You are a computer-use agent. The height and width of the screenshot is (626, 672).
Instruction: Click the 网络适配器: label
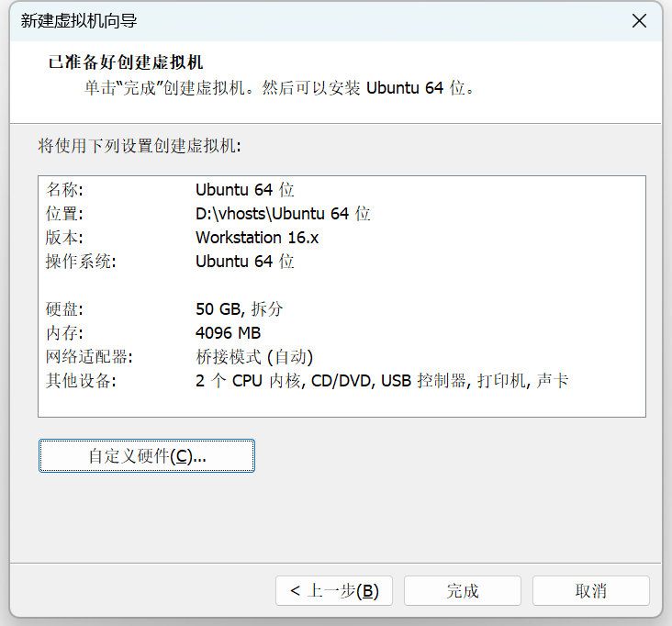(90, 356)
